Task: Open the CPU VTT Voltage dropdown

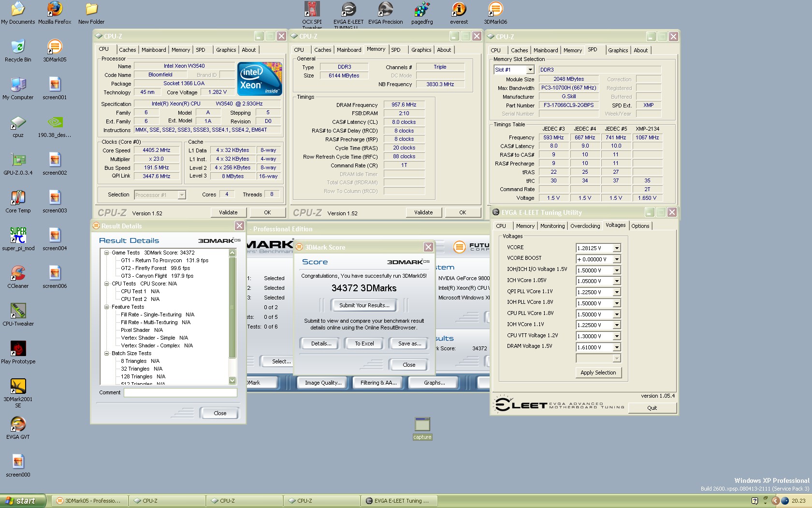Action: (x=617, y=336)
